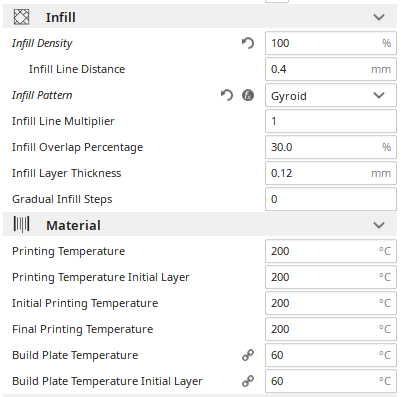Click link icon for Build Plate Temperature Initial Layer

click(x=248, y=381)
